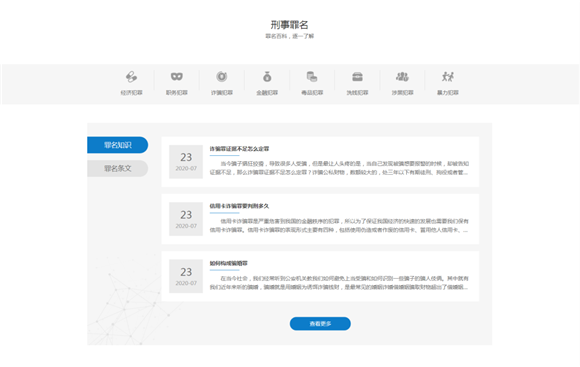Click the blue 查看更多 button
Image resolution: width=580 pixels, height=367 pixels.
(320, 324)
